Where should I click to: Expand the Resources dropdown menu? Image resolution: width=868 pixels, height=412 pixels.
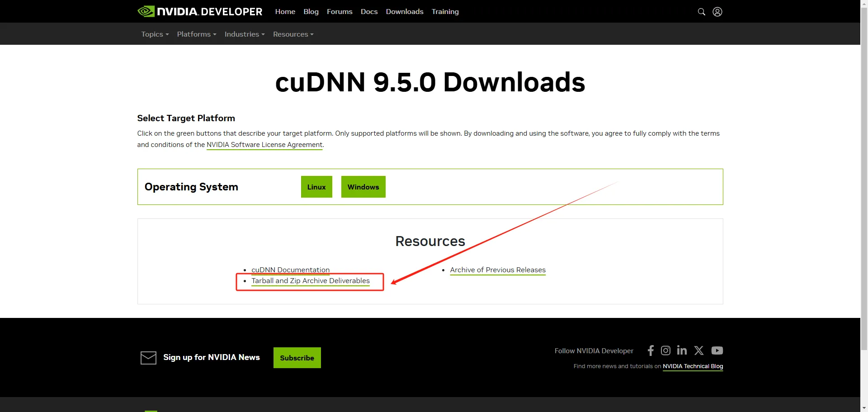point(293,34)
